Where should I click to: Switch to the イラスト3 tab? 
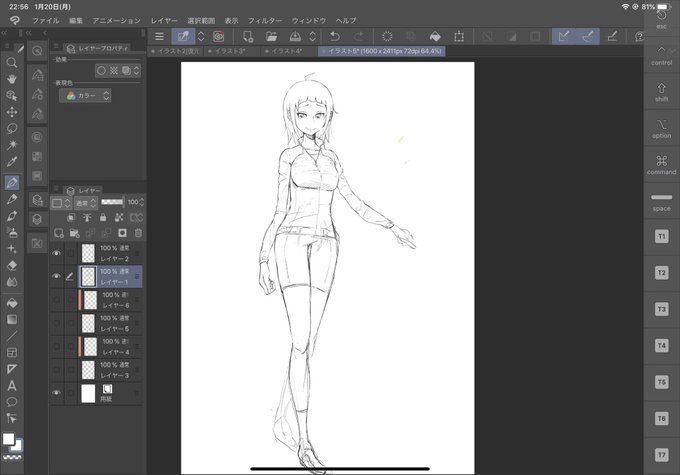(x=232, y=51)
